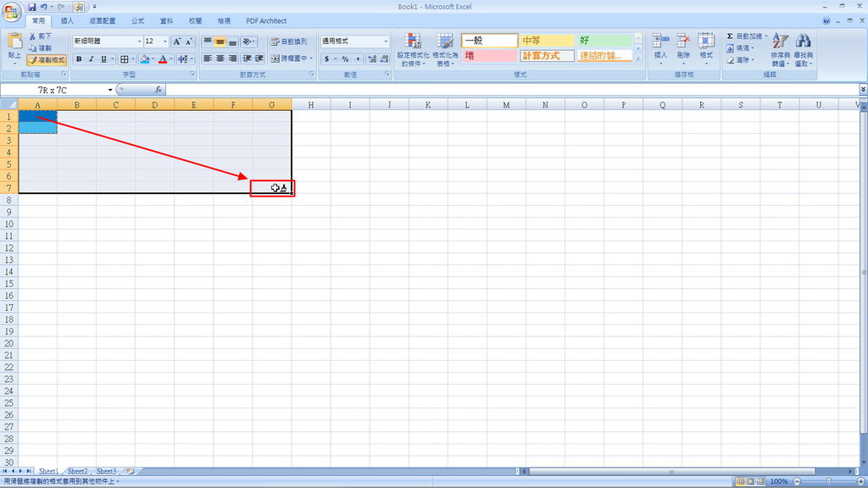Viewport: 868px width, 488px height.
Task: Decrease decimal places
Action: coord(384,58)
